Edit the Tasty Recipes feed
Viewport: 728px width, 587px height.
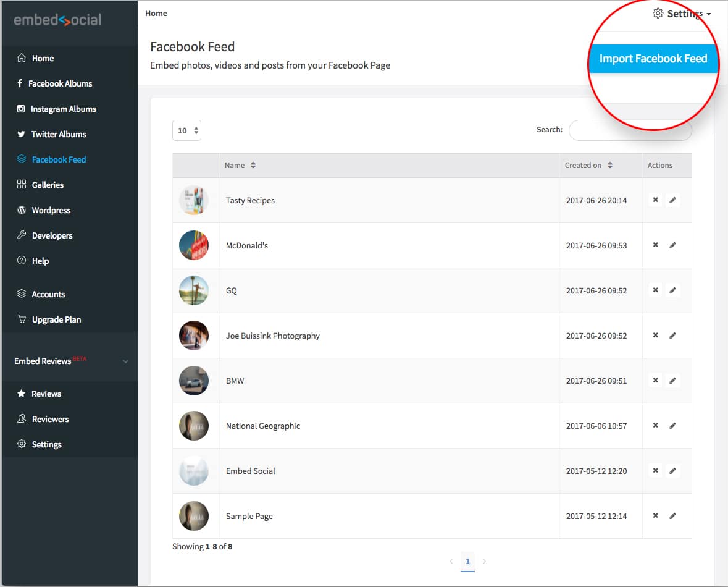(672, 200)
